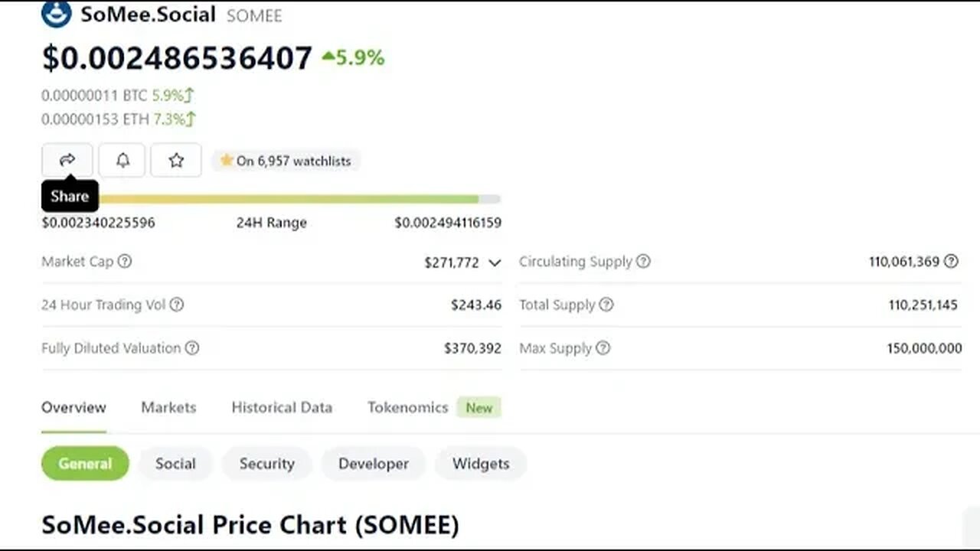
Task: Click the SoMee.Social coin logo
Action: [x=57, y=13]
